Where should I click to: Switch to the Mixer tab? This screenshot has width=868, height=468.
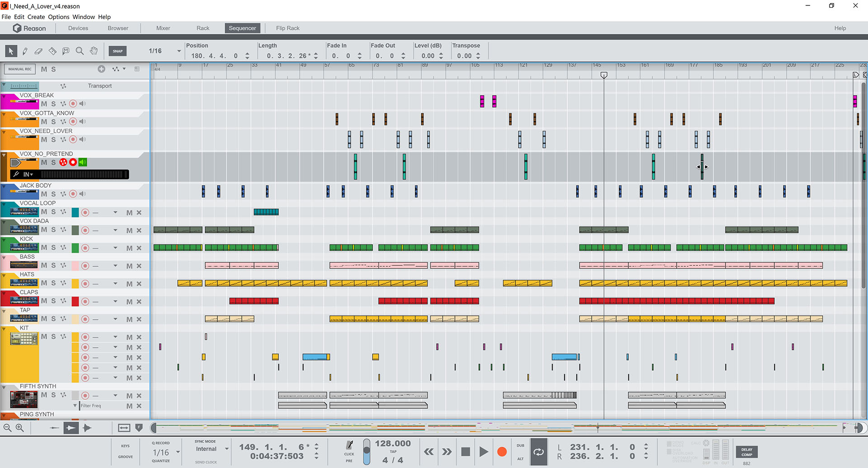click(163, 28)
